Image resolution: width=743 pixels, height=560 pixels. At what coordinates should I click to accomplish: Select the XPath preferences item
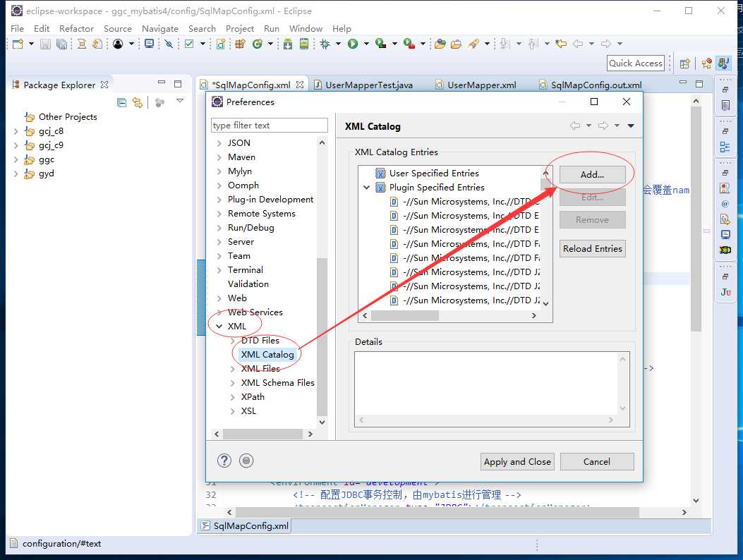[253, 397]
